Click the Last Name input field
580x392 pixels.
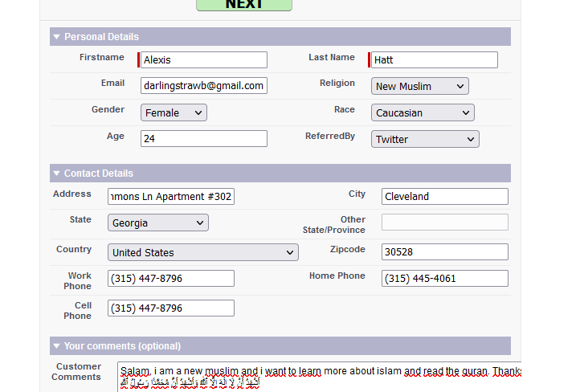click(434, 60)
